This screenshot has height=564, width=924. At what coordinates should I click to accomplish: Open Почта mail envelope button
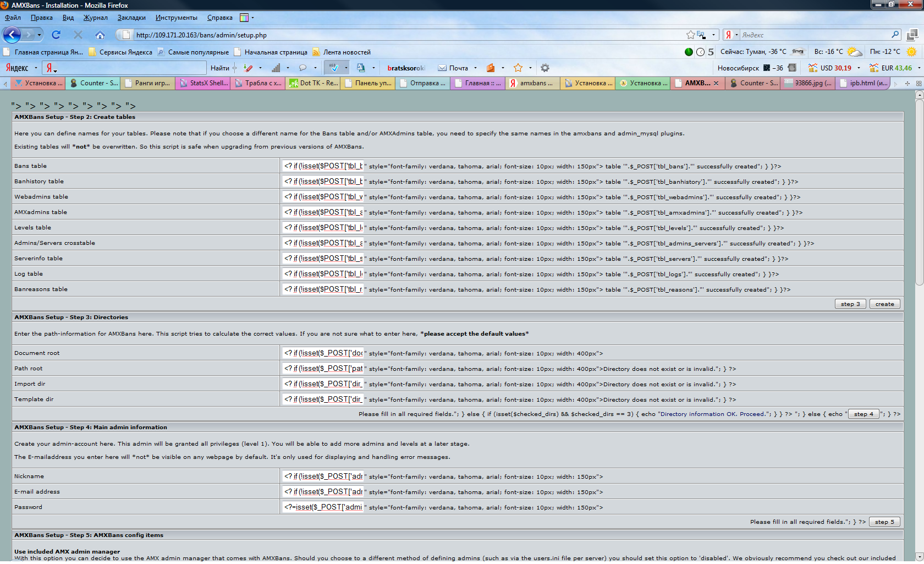[453, 68]
